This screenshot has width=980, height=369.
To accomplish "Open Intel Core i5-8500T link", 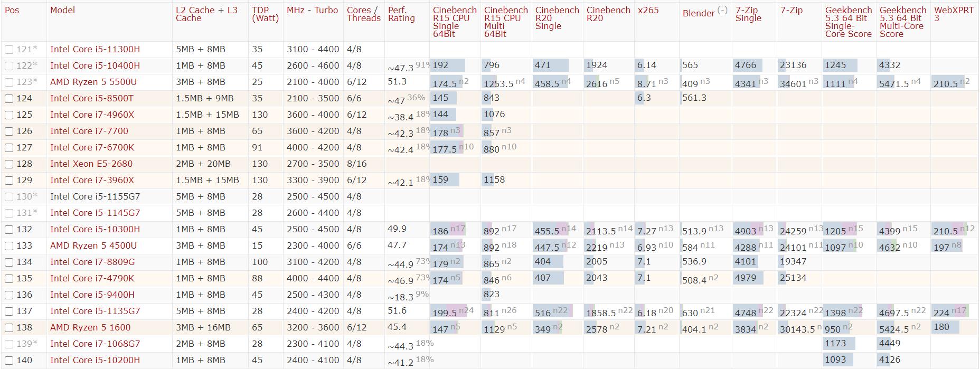I will (92, 99).
